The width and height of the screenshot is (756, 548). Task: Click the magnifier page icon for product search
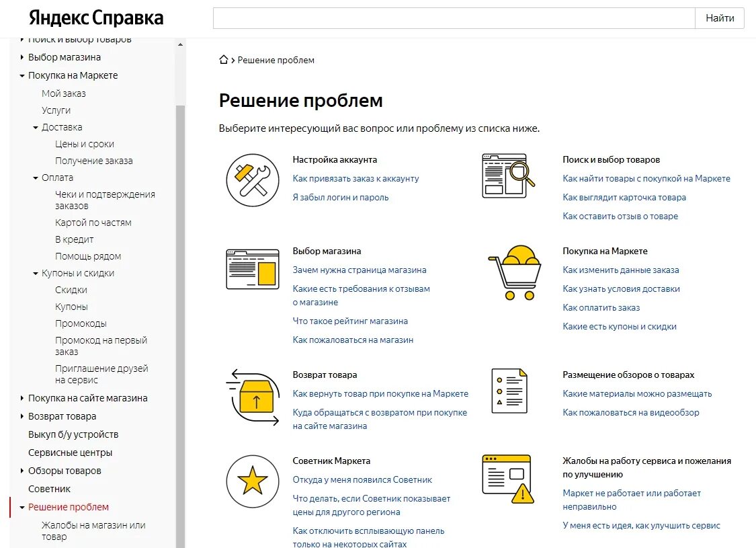tap(509, 176)
